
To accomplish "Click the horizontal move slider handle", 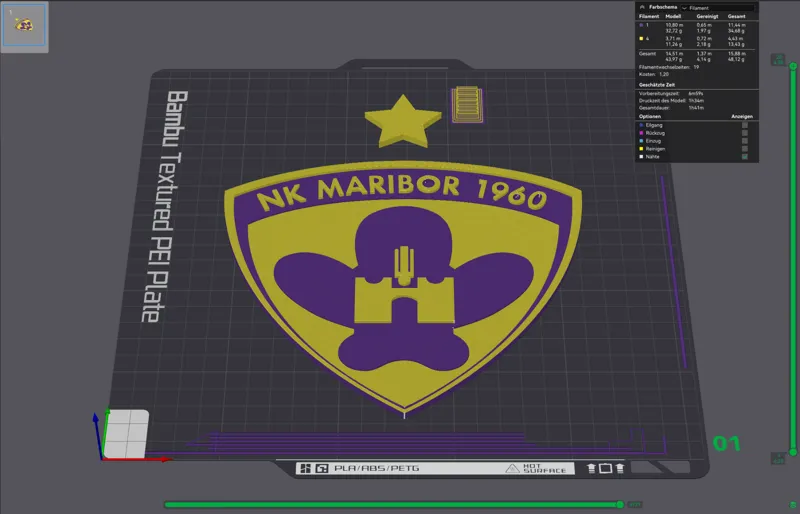I will (620, 504).
